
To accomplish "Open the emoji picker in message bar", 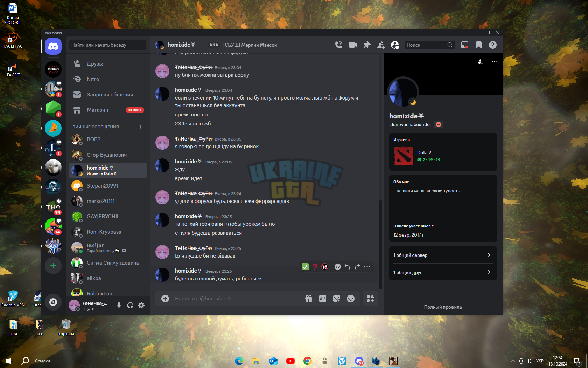I will coord(351,299).
